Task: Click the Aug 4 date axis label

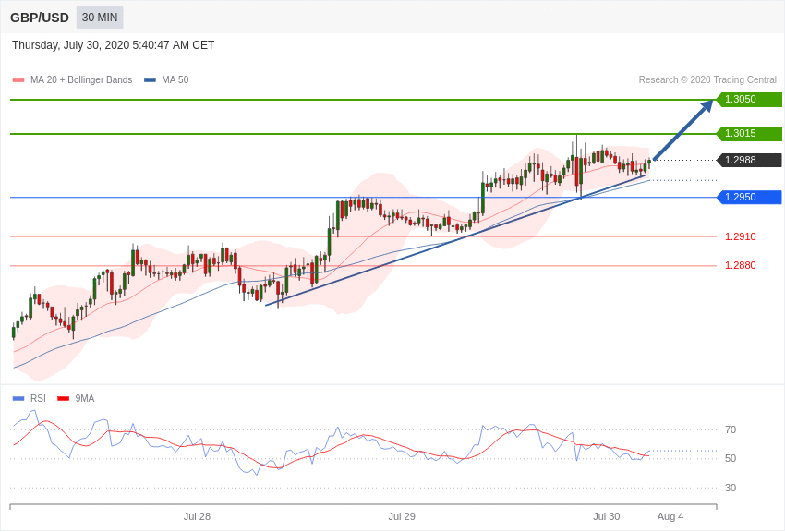Action: pos(670,517)
